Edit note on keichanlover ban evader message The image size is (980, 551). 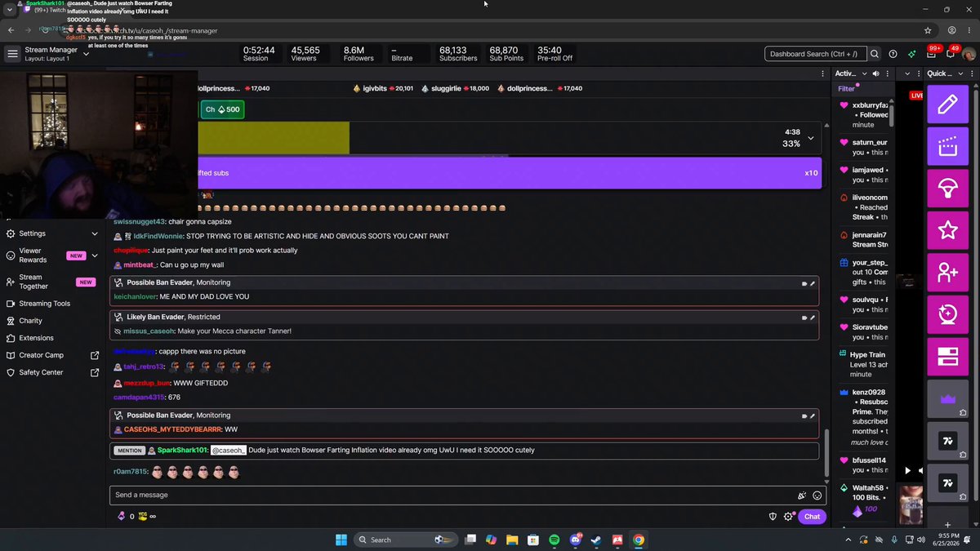[813, 282]
